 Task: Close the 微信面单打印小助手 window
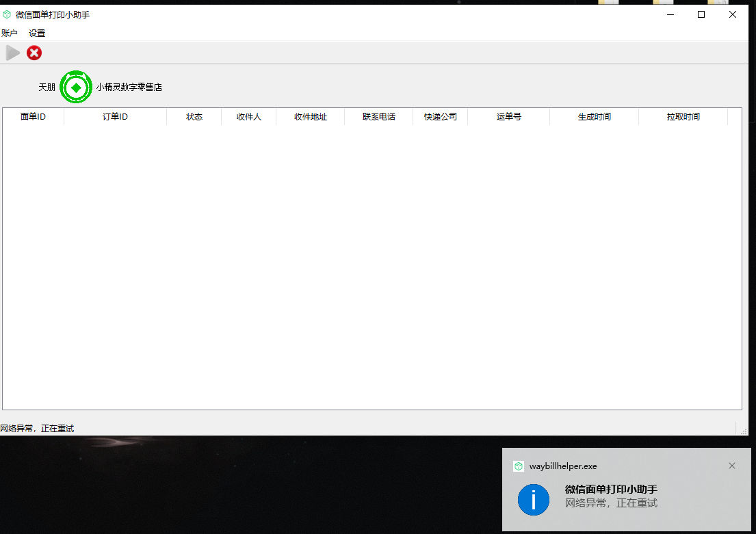(x=732, y=14)
